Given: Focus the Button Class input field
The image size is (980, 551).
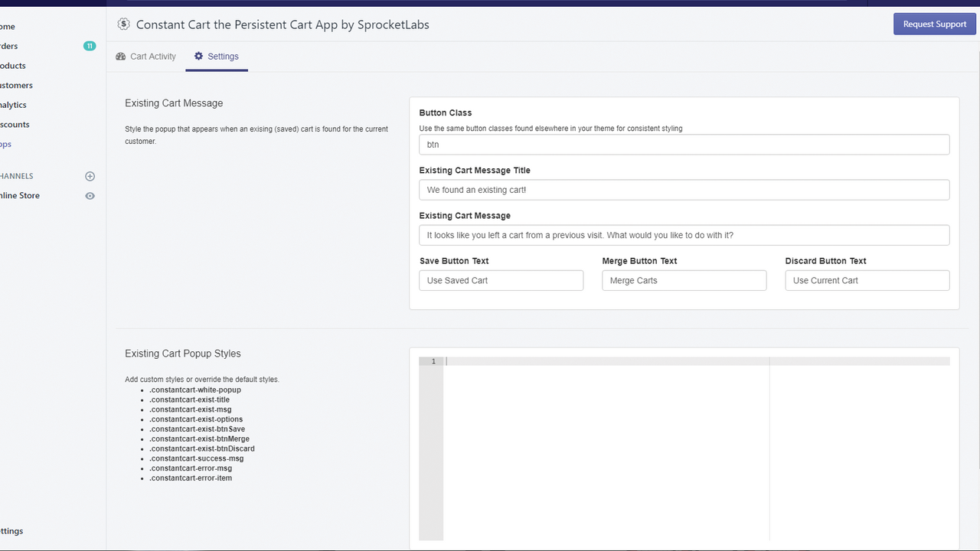Looking at the screenshot, I should point(684,144).
